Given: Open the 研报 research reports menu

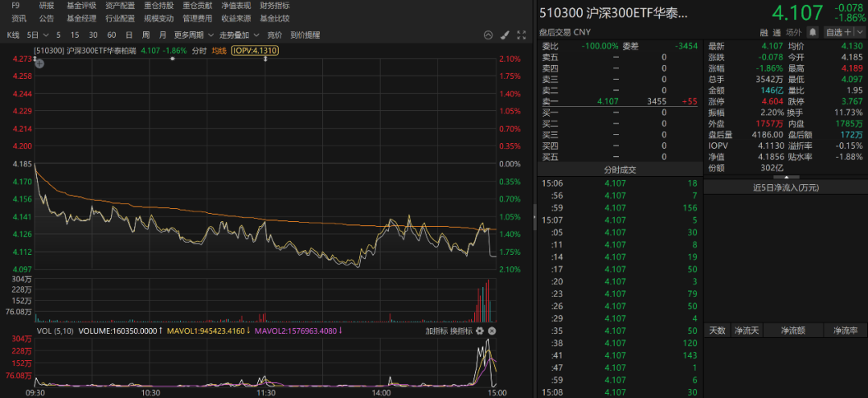Looking at the screenshot, I should [47, 6].
